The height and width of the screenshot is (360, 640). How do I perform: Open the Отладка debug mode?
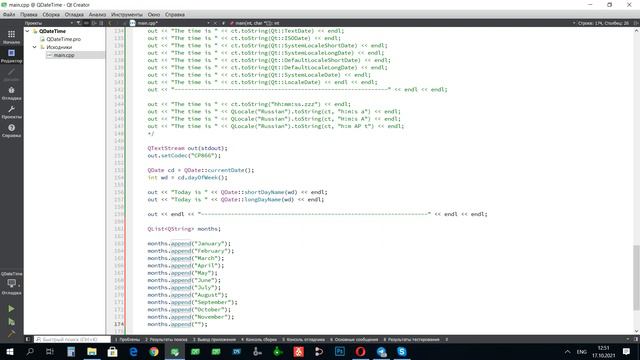click(x=11, y=93)
